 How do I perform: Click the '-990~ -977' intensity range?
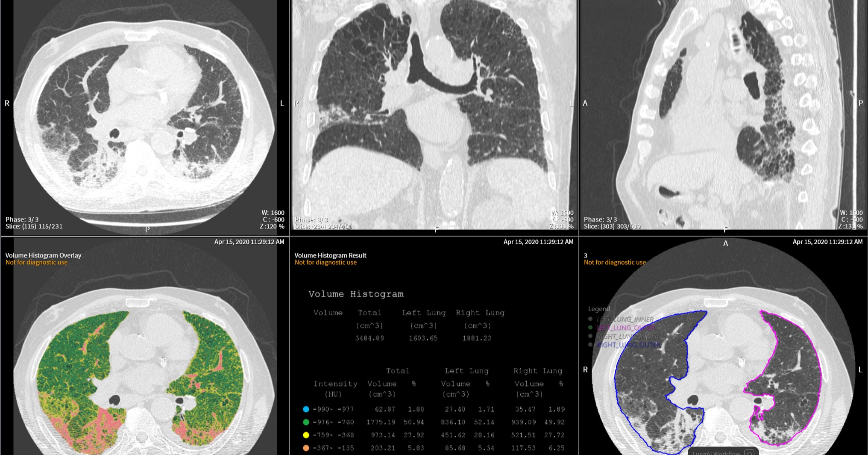pyautogui.click(x=334, y=409)
